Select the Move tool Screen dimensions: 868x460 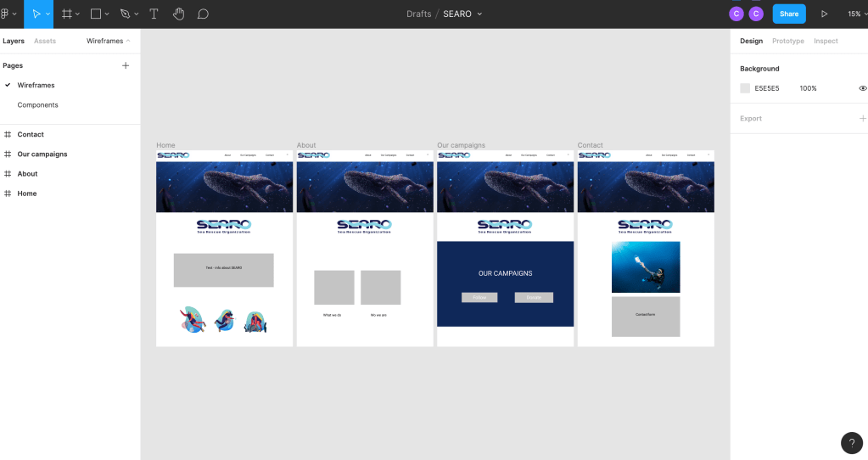click(36, 14)
